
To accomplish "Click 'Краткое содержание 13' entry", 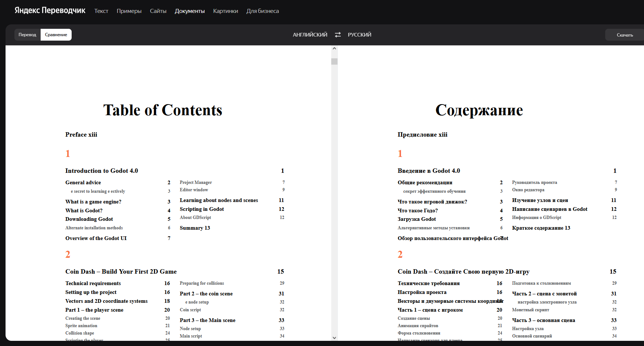I will [x=541, y=228].
